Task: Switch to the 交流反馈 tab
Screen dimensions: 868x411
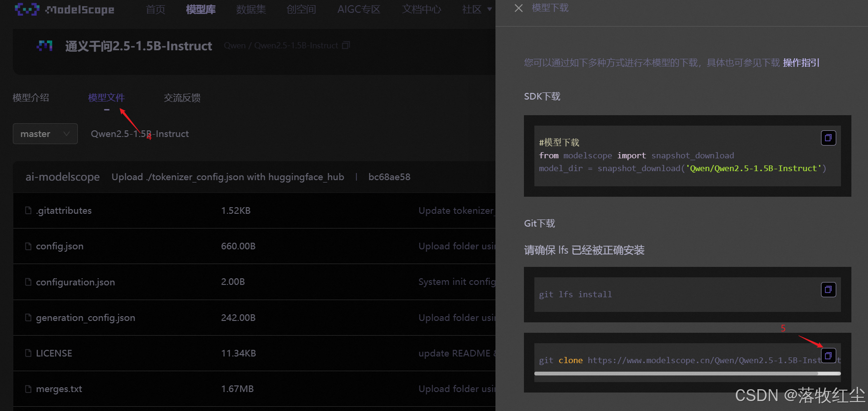Action: click(x=182, y=98)
